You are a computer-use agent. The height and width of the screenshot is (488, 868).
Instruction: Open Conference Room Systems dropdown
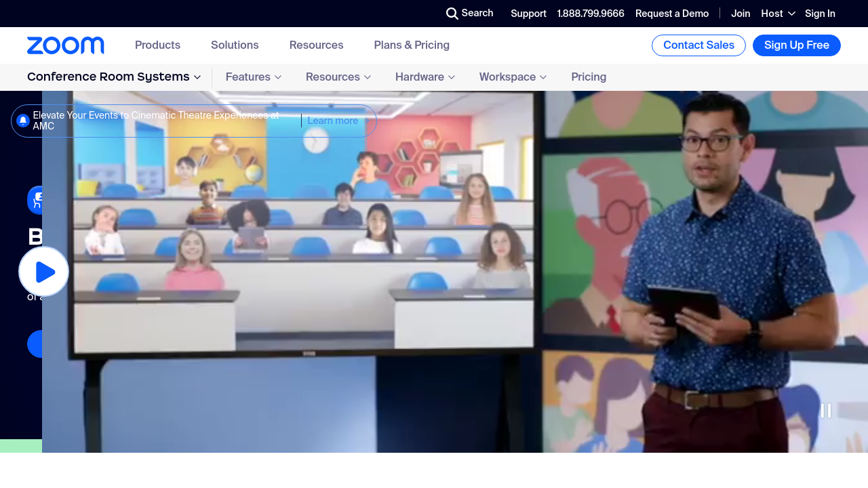114,77
